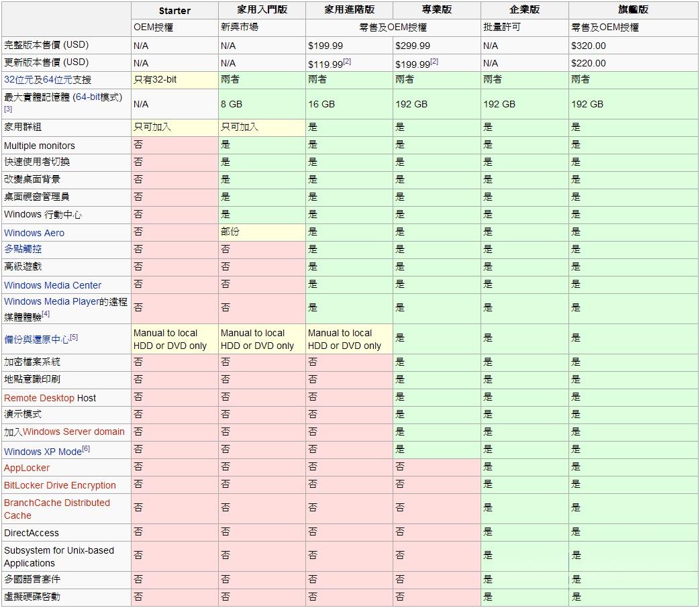Select the Starter column header

point(174,11)
